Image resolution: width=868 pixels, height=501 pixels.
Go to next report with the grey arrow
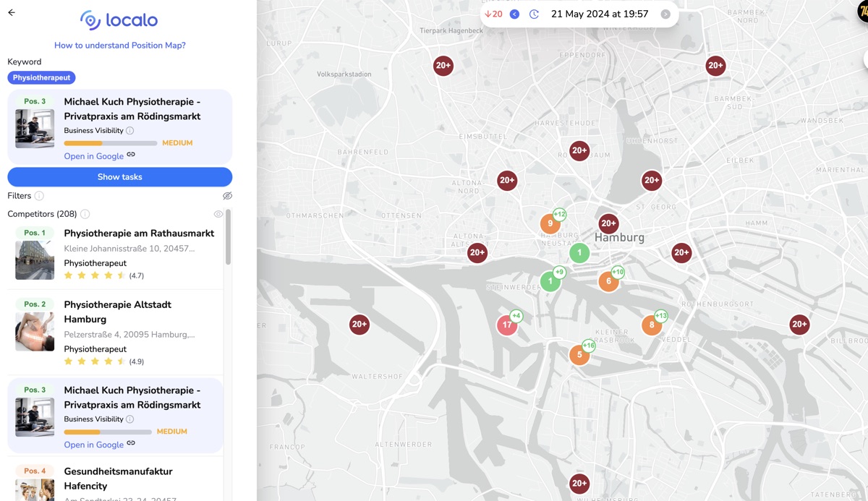[665, 14]
